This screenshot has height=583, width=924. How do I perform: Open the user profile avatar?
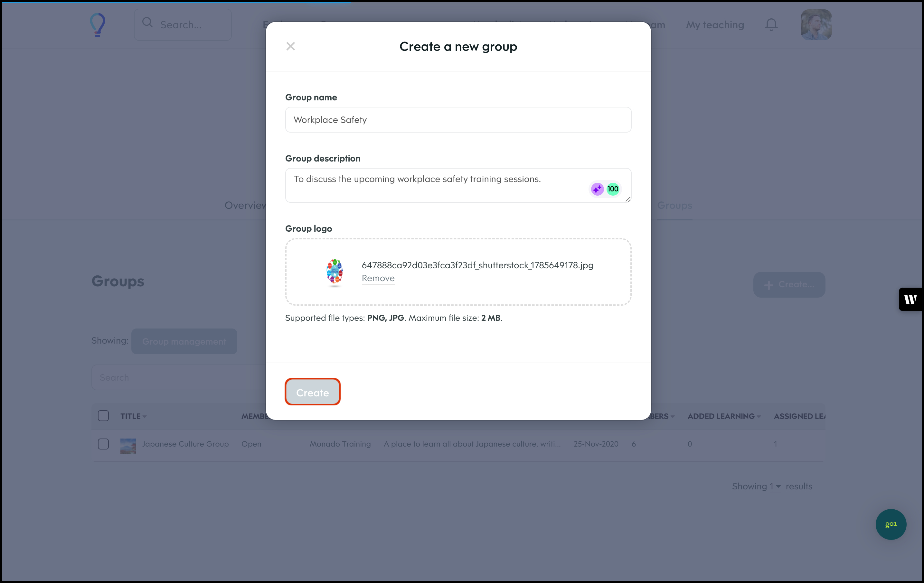coord(816,25)
